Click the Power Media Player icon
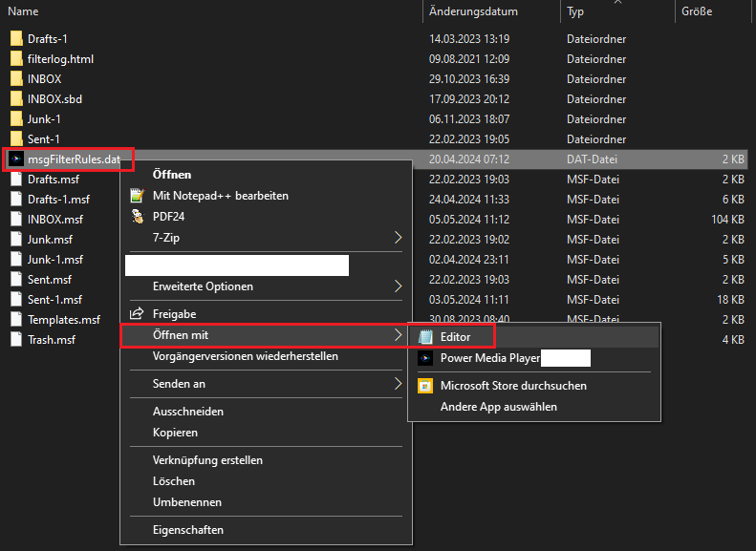 coord(424,359)
